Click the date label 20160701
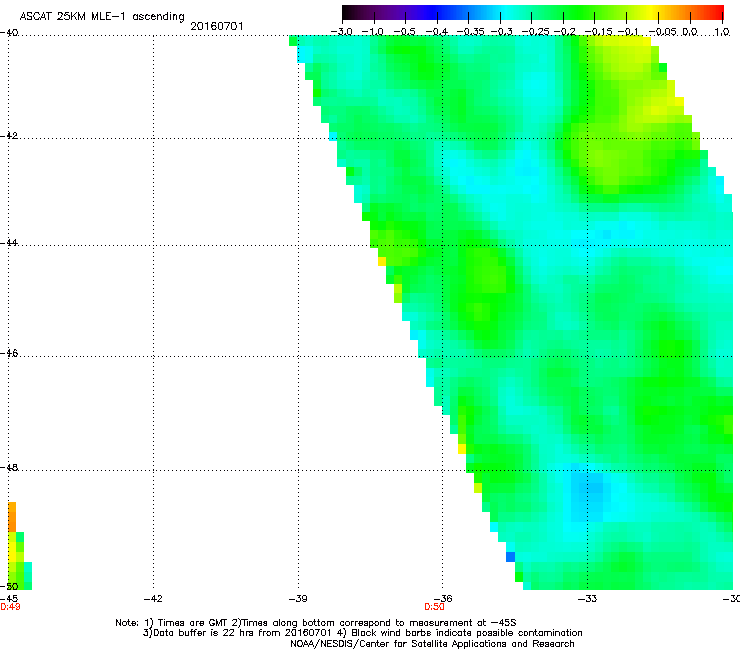This screenshot has height=650, width=740. tap(217, 26)
